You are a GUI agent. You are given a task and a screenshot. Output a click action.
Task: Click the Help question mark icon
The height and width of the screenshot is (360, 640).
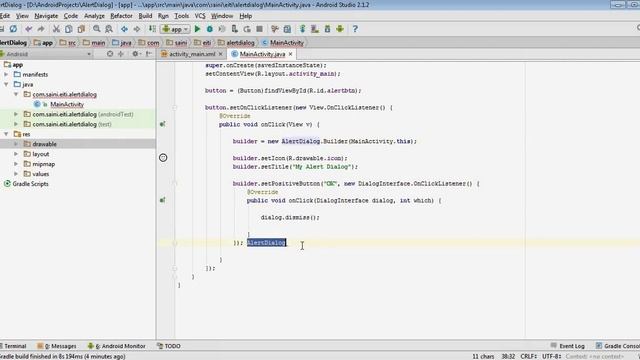[x=355, y=29]
